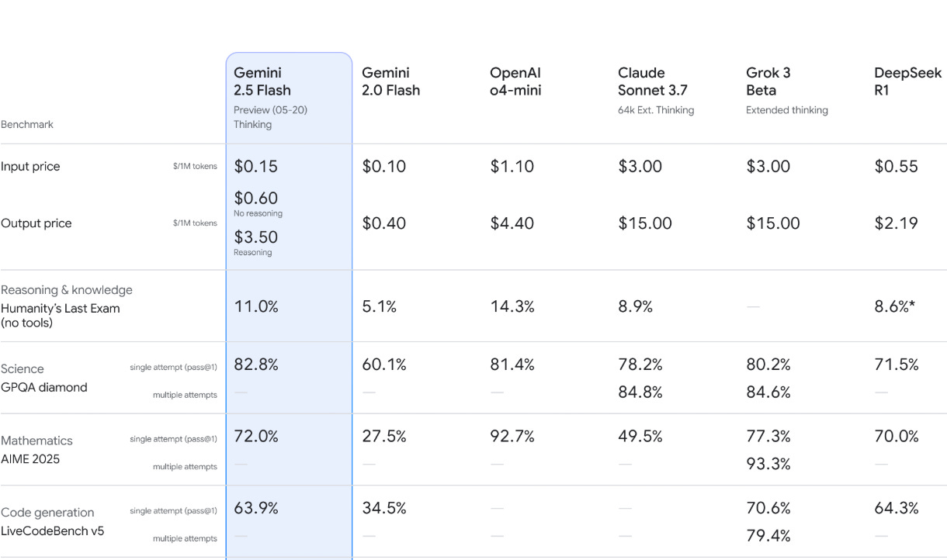Click the Extended thinking subtitle under Grok
947x560 pixels.
point(787,110)
